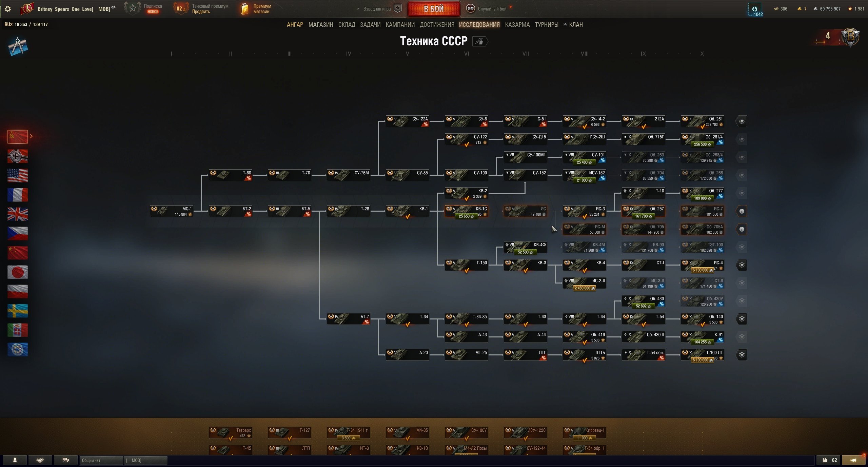
Task: Click the red В БОЙ battle button
Action: tap(434, 9)
